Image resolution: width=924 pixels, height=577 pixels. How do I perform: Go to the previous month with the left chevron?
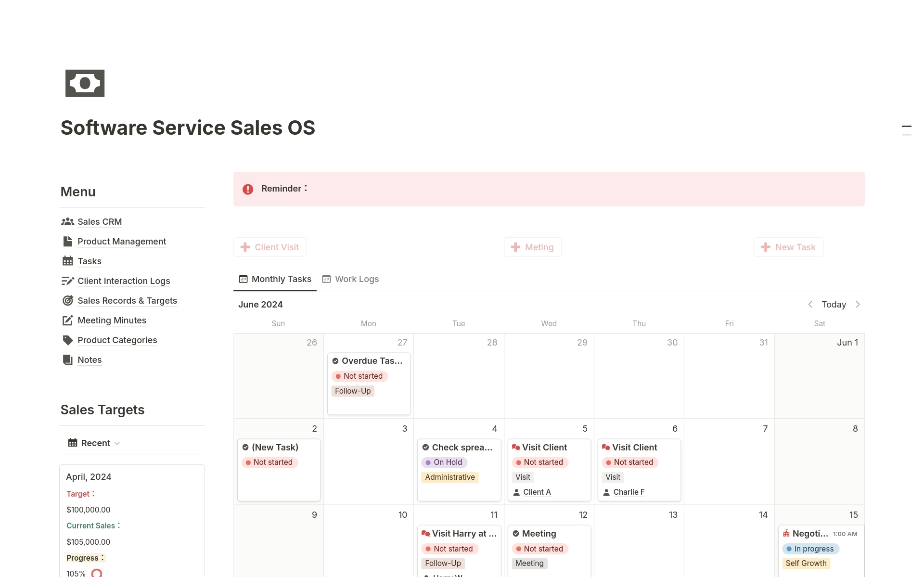tap(810, 305)
